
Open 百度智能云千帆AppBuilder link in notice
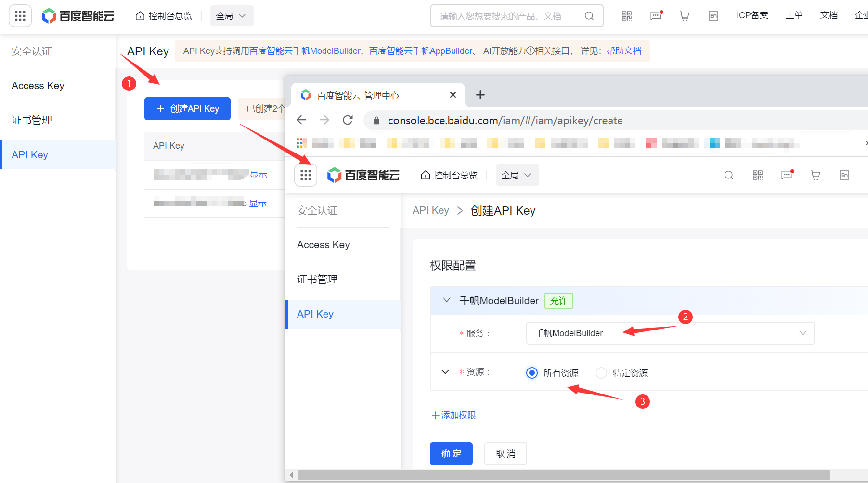[x=421, y=51]
